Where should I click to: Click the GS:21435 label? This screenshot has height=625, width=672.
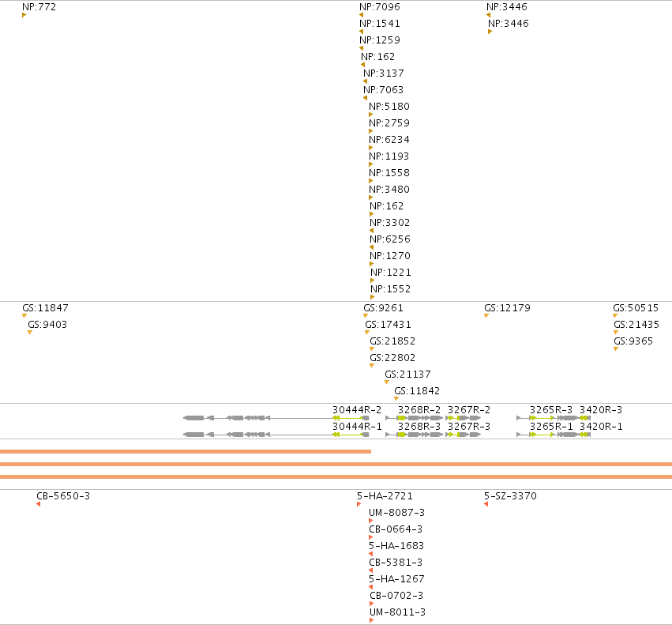click(x=636, y=325)
